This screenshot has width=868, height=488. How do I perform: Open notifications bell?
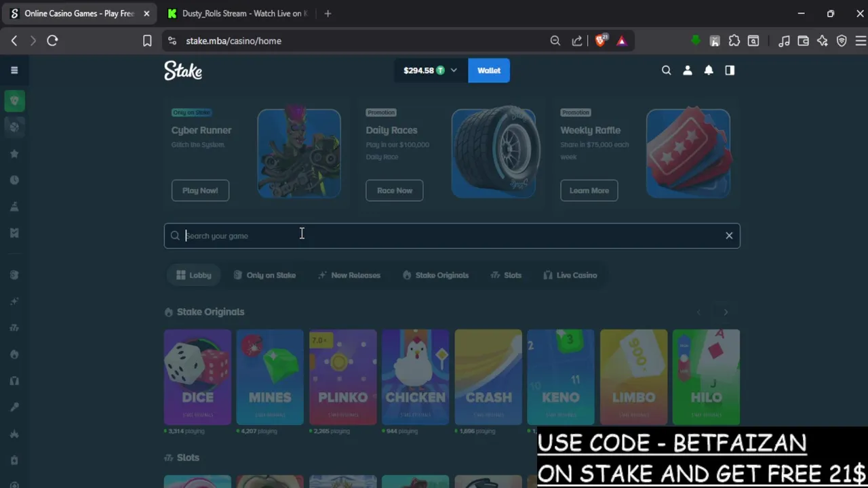point(709,70)
